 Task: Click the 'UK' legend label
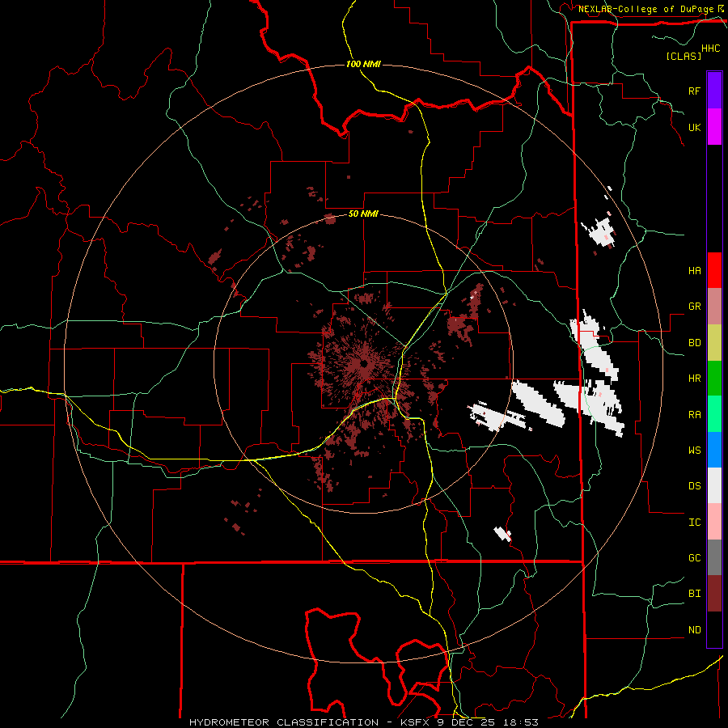click(694, 127)
